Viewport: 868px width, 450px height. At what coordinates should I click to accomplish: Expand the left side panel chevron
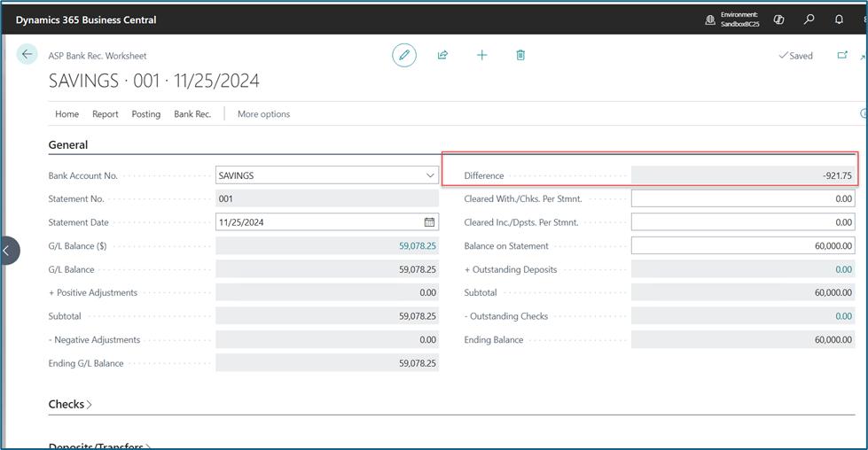(x=9, y=251)
